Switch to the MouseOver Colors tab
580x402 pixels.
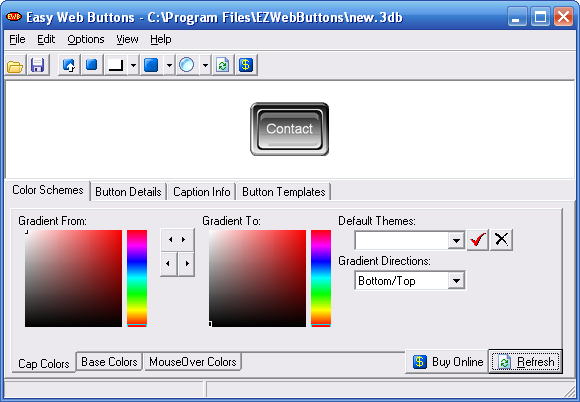point(193,362)
